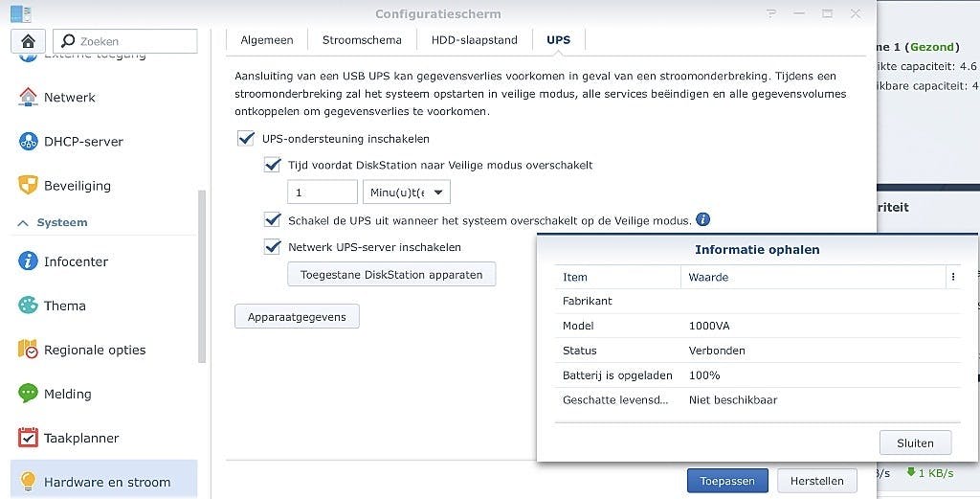The height and width of the screenshot is (499, 980).
Task: Click the info icon beside UPS shutdown option
Action: [x=703, y=219]
